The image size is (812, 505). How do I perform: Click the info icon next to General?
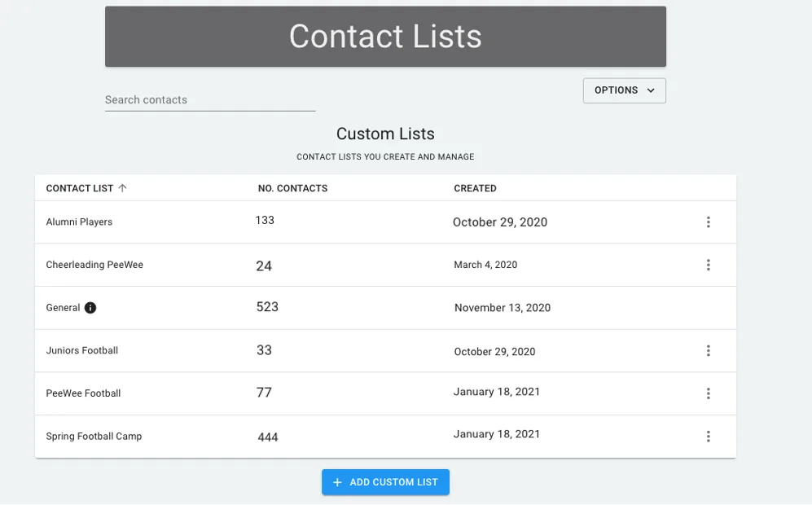[90, 308]
